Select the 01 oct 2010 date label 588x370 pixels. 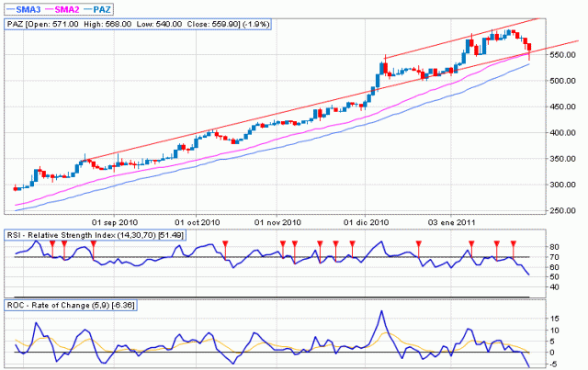pyautogui.click(x=197, y=223)
